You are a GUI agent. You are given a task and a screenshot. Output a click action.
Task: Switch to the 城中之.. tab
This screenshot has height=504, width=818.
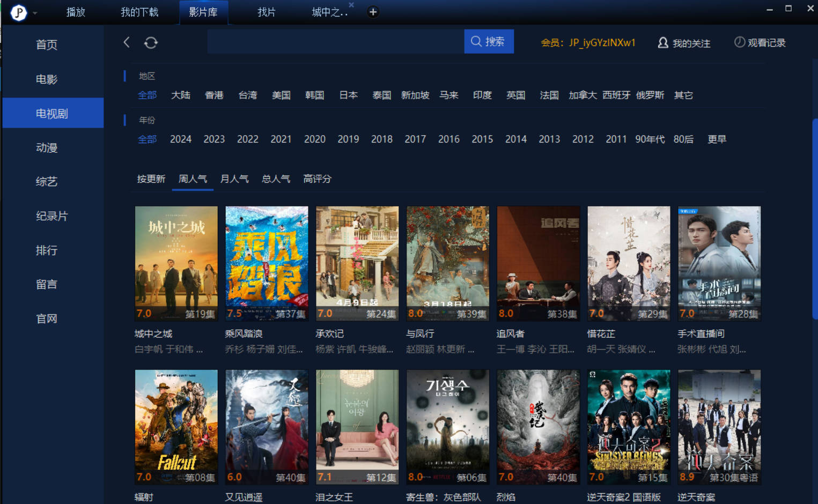click(x=329, y=12)
